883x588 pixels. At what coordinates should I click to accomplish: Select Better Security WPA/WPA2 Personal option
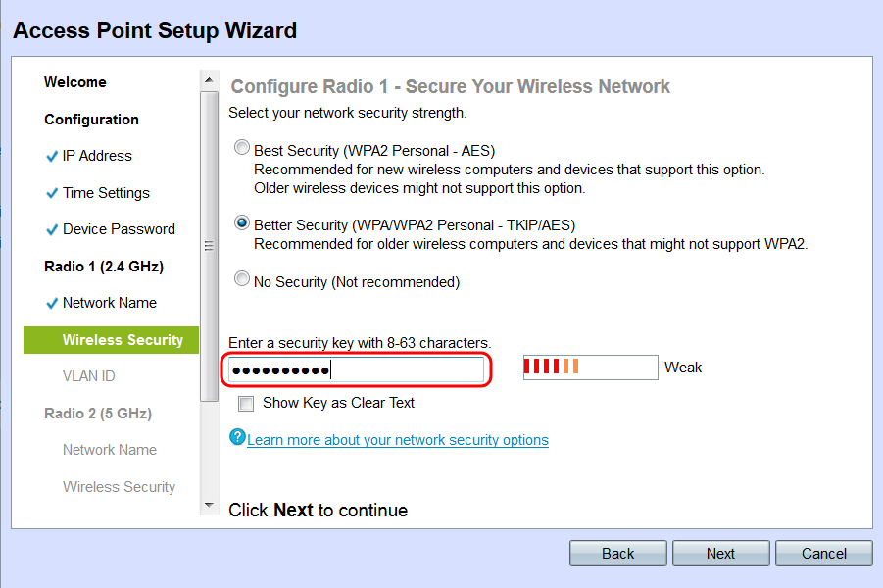[x=242, y=222]
